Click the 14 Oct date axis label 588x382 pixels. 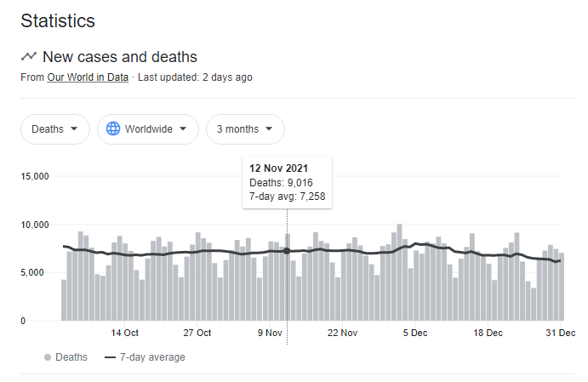125,333
